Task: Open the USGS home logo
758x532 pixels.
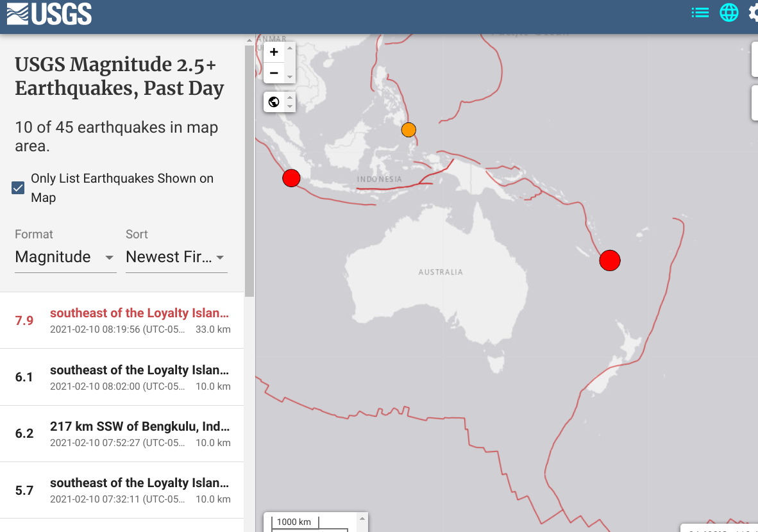Action: pos(49,13)
